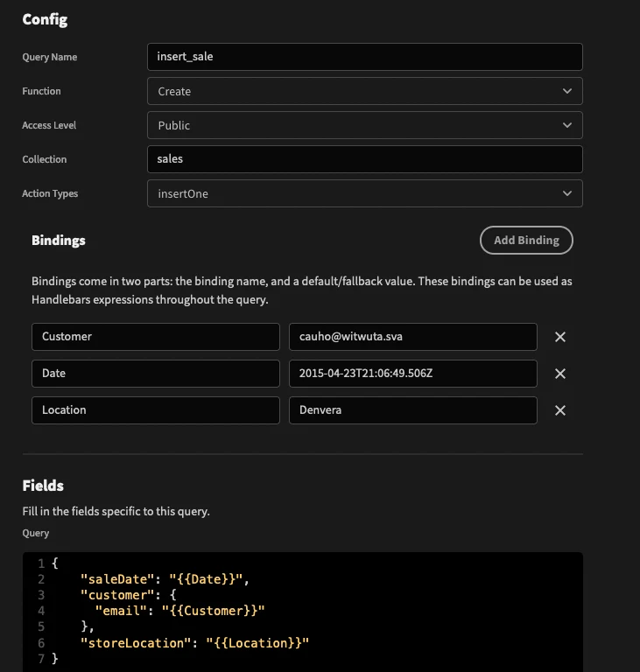640x672 pixels.
Task: Open the Action Types insertOne dropdown
Action: click(364, 193)
